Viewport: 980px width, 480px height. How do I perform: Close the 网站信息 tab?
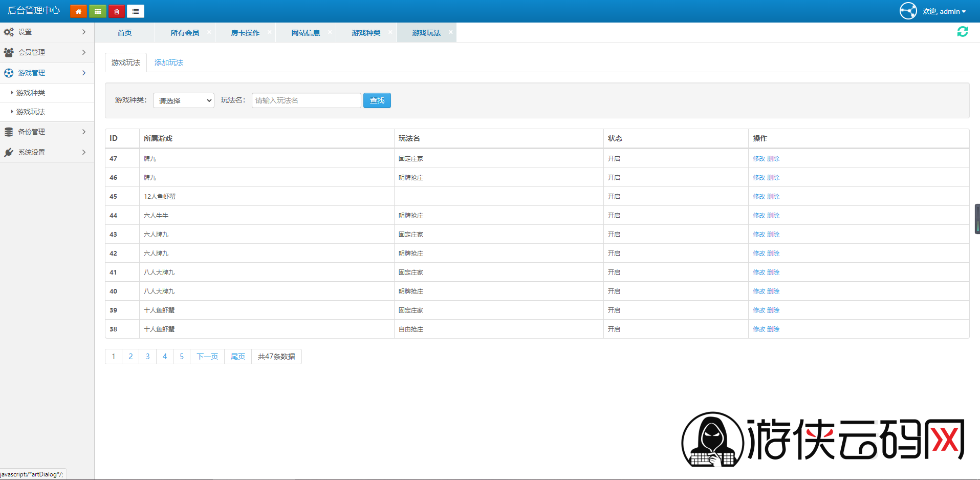pyautogui.click(x=330, y=32)
